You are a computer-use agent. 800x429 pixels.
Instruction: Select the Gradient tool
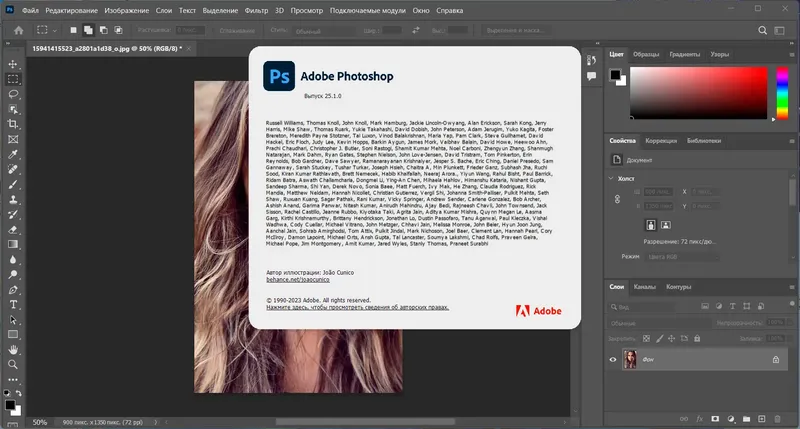click(x=13, y=244)
